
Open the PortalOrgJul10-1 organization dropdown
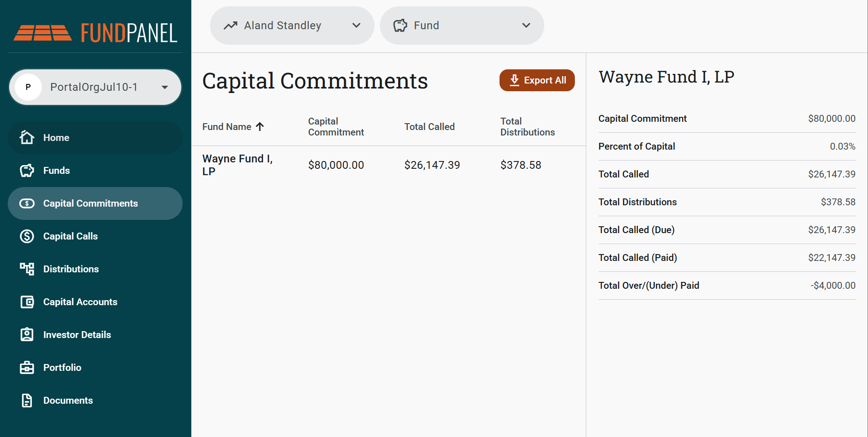(95, 87)
